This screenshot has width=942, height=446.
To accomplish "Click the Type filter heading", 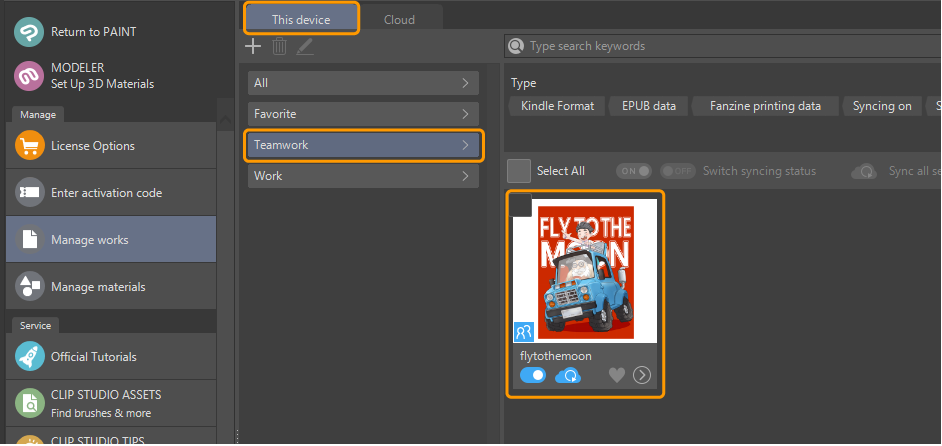I will 523,83.
